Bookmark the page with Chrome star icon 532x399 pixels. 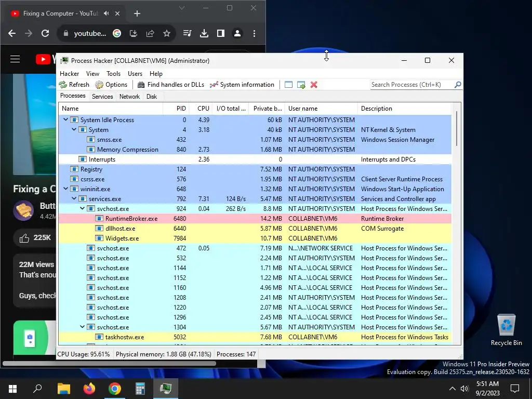(x=167, y=33)
